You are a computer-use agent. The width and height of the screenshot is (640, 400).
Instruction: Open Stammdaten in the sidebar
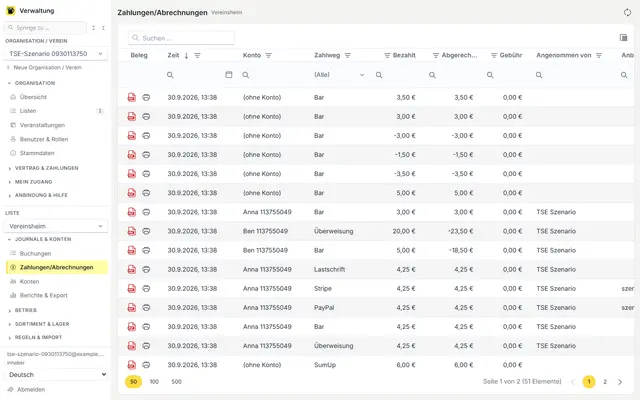pos(37,153)
